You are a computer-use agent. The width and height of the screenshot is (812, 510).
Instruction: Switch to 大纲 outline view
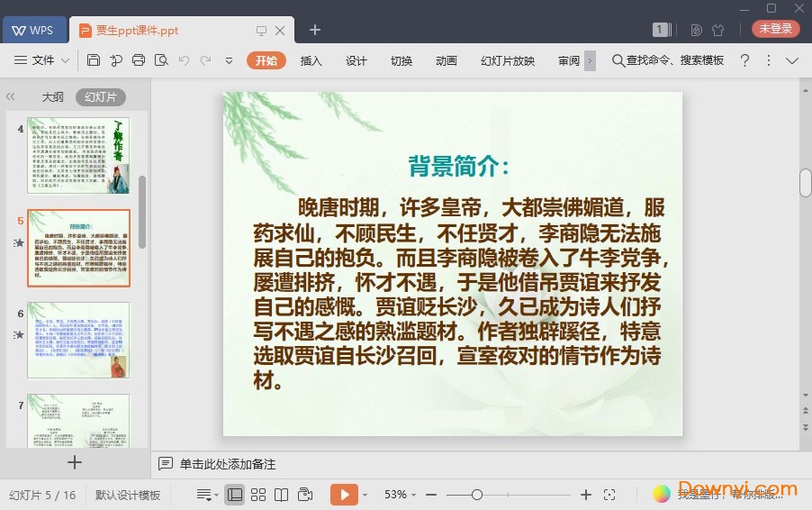(x=52, y=97)
